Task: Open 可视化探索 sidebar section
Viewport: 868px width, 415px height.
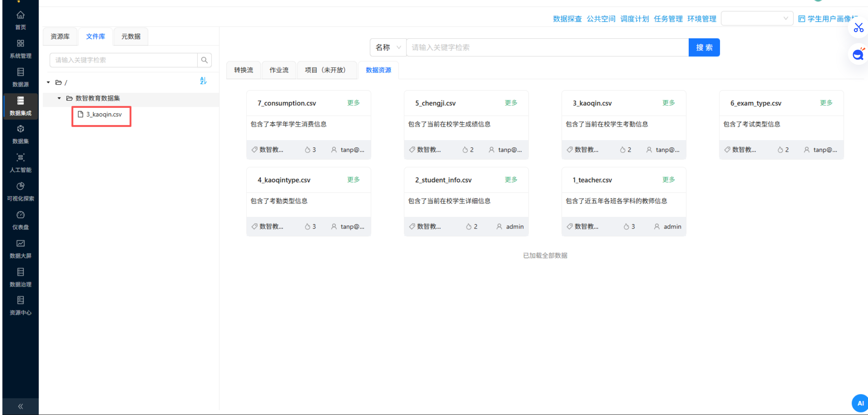Action: [x=21, y=191]
